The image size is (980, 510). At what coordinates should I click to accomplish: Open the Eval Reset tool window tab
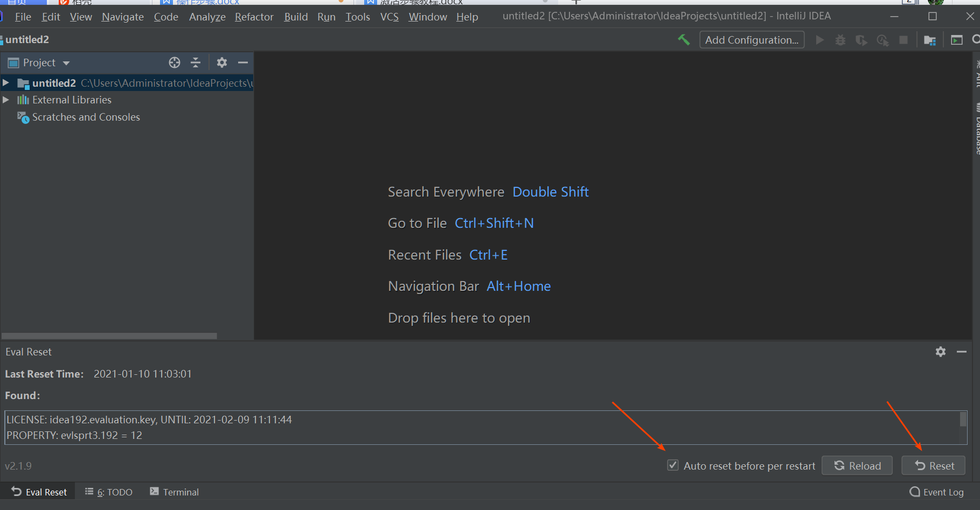[39, 492]
